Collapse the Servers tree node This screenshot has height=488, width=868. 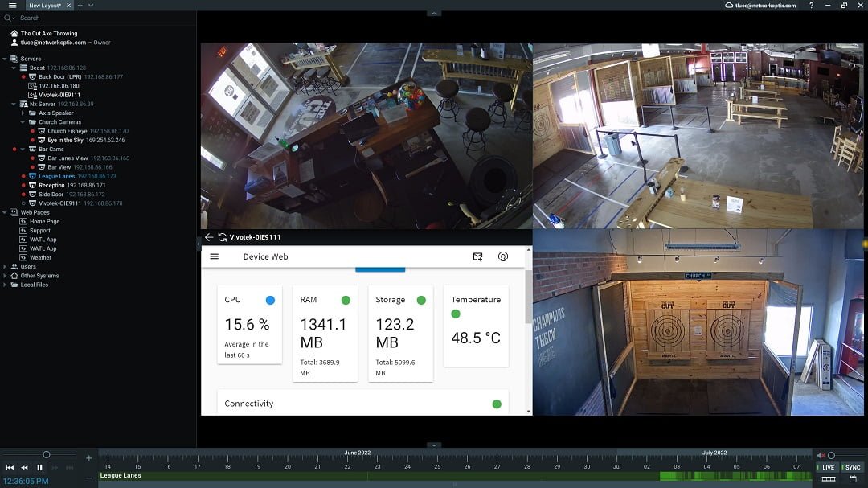(6, 59)
